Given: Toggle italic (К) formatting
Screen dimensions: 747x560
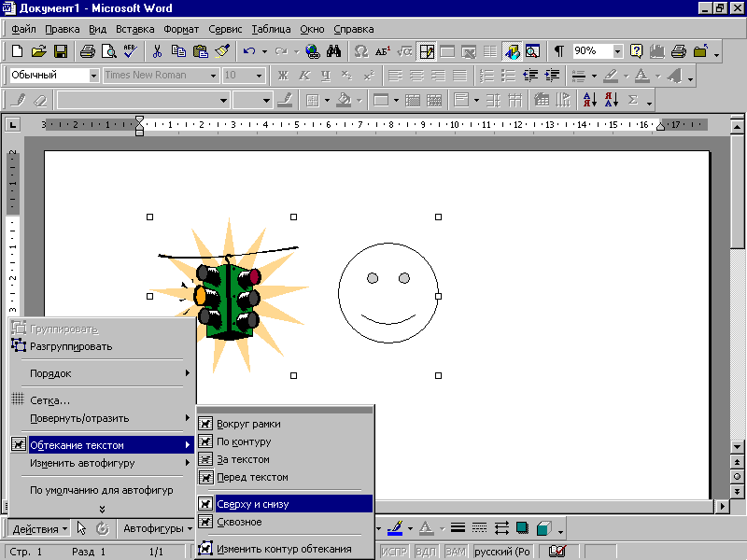Looking at the screenshot, I should coord(304,76).
